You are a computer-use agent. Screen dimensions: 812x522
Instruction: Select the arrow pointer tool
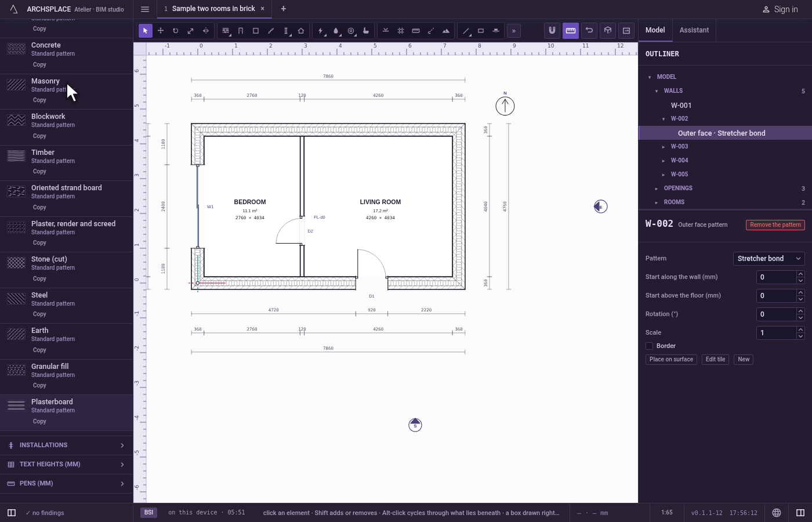[146, 31]
